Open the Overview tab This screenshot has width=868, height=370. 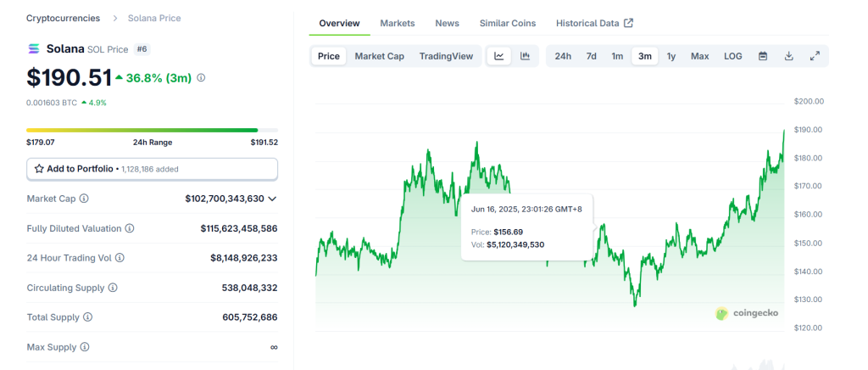pos(339,23)
